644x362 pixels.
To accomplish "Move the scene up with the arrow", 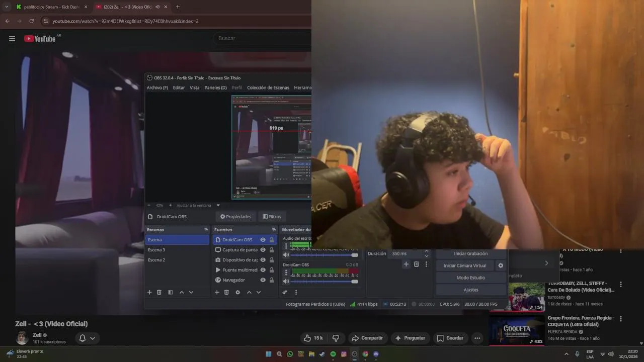I will [182, 292].
